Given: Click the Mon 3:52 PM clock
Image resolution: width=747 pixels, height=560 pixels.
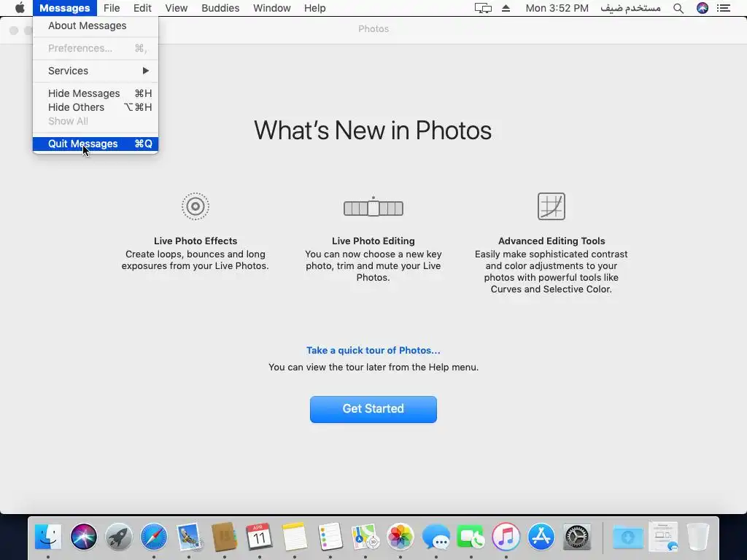Looking at the screenshot, I should 557,8.
